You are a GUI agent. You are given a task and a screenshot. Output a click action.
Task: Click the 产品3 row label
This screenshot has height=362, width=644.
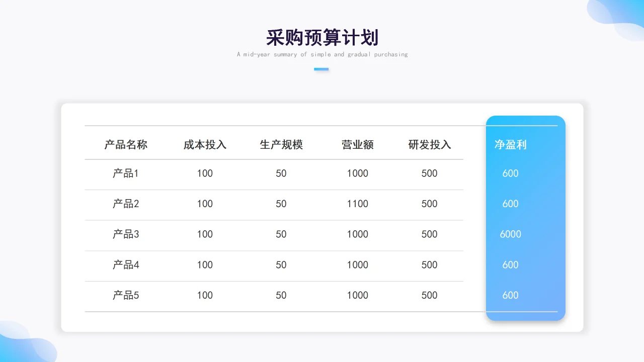click(126, 234)
